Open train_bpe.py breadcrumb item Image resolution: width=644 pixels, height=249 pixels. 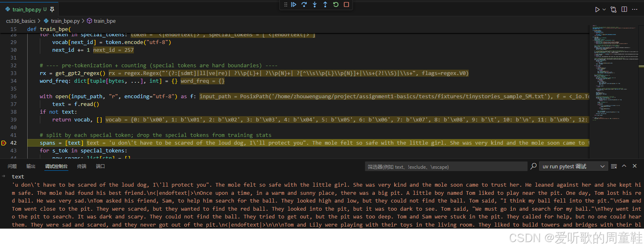point(65,21)
